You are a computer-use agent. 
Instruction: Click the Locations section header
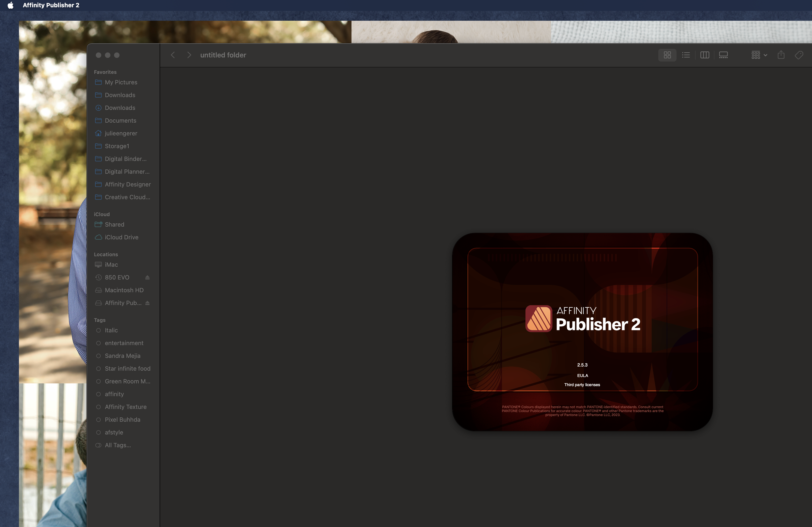point(106,254)
